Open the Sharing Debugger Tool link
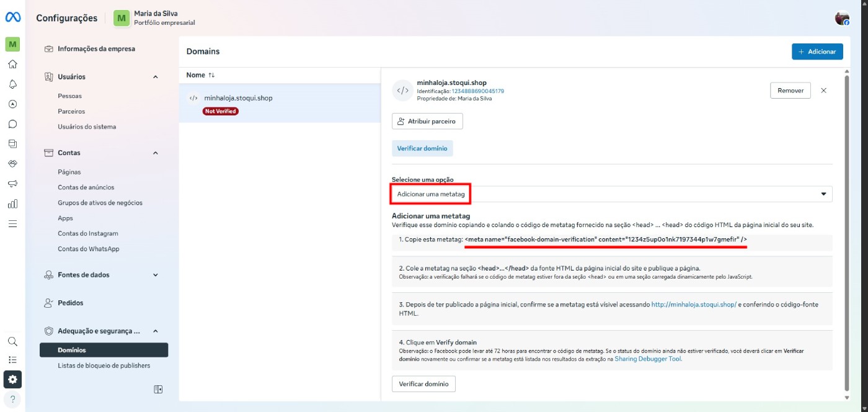 (648, 359)
